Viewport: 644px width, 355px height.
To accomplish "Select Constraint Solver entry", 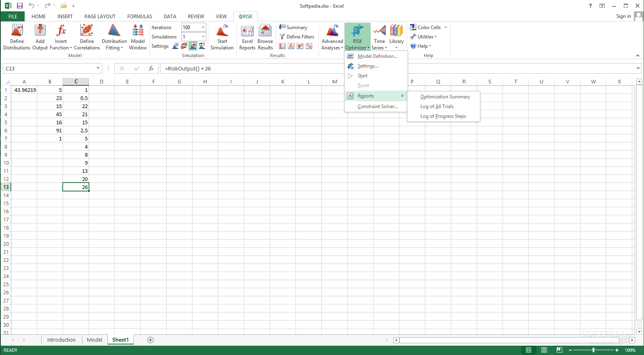I will coord(376,106).
